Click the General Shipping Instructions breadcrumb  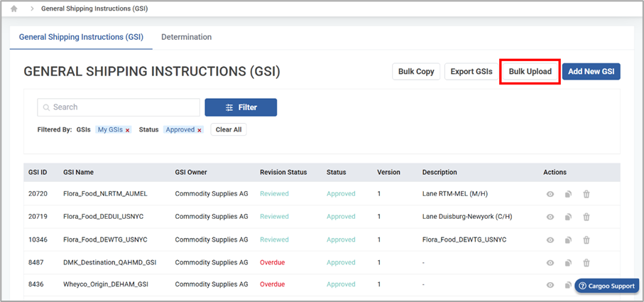point(94,9)
